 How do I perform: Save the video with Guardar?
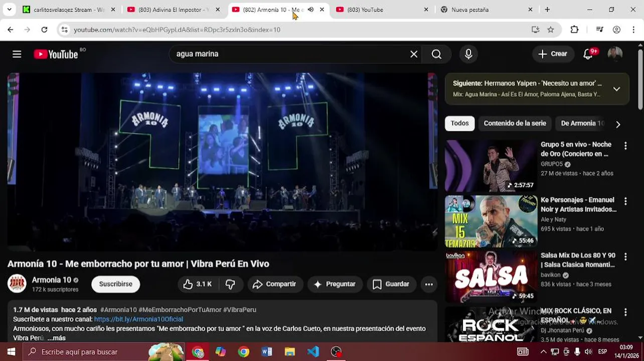tap(391, 284)
